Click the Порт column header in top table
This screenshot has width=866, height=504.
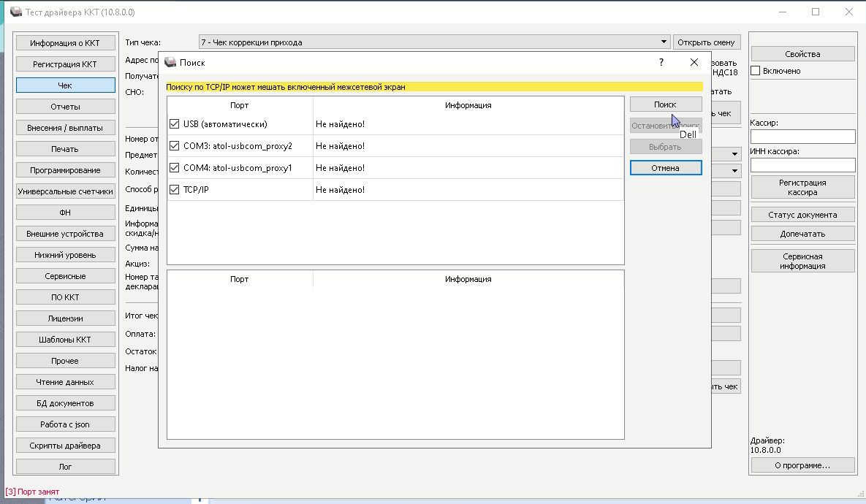point(239,105)
